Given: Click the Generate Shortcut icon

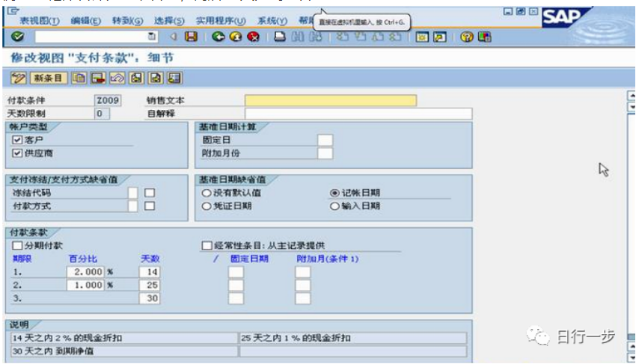Looking at the screenshot, I should [x=440, y=37].
